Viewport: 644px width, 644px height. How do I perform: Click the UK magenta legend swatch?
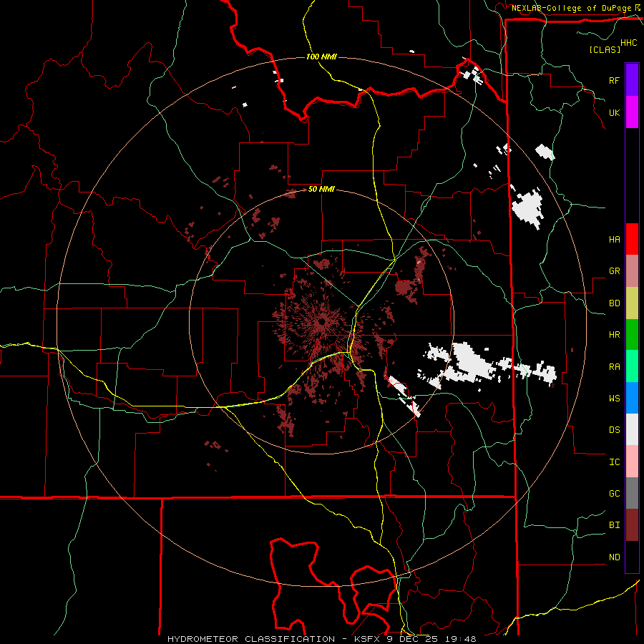(632, 112)
